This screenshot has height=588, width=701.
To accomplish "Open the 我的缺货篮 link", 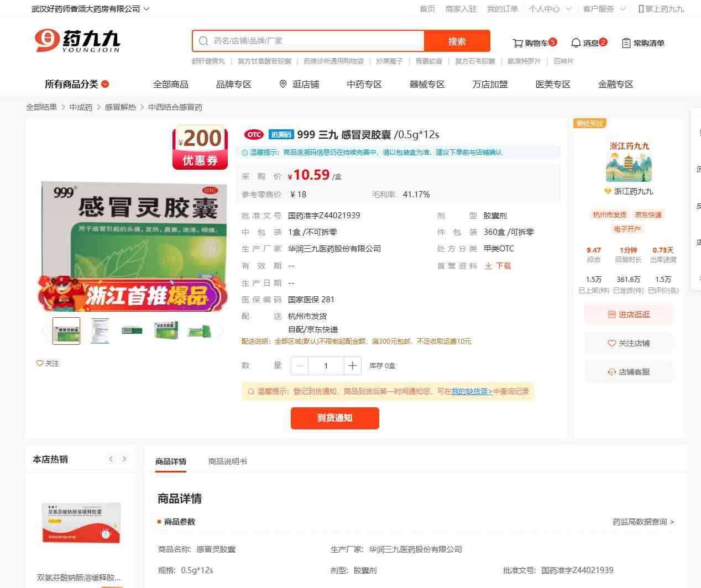I will (472, 391).
